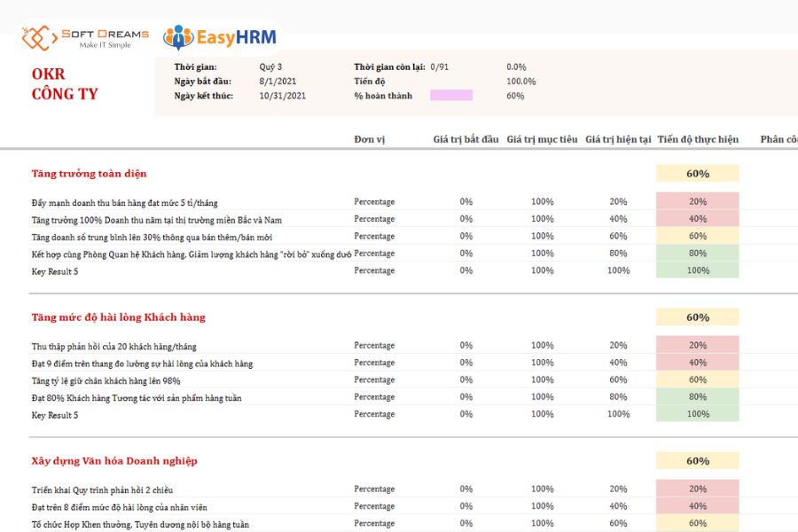The width and height of the screenshot is (798, 532).
Task: Click 'Triển khai Quy trình phản hồi 2 chiều'
Action: click(x=102, y=489)
